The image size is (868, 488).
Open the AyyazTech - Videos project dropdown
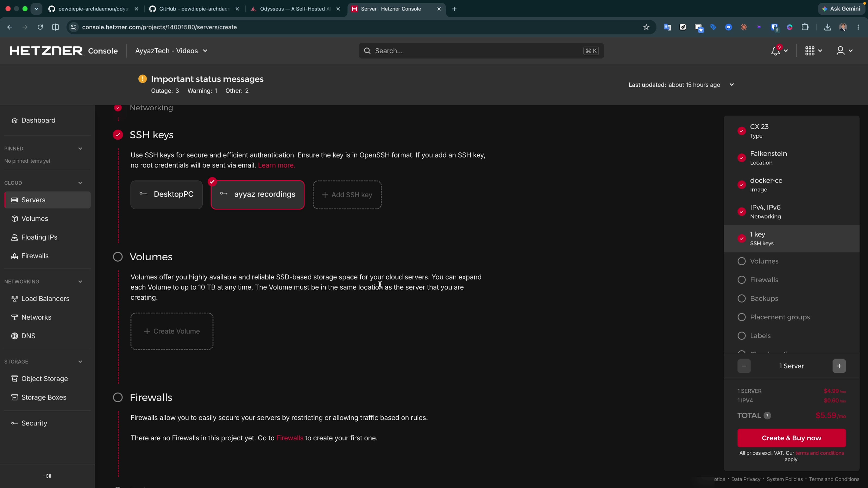pyautogui.click(x=171, y=51)
